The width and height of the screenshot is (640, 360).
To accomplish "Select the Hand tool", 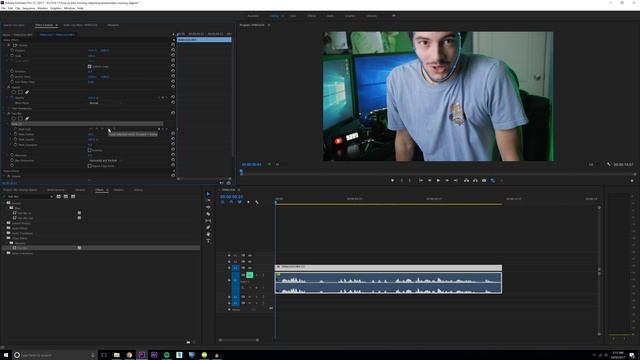I will pyautogui.click(x=208, y=234).
